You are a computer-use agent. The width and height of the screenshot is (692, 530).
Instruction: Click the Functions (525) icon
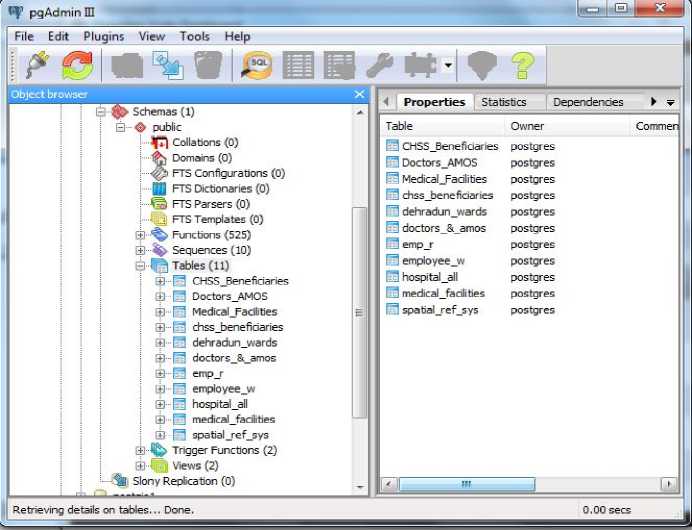click(x=159, y=235)
